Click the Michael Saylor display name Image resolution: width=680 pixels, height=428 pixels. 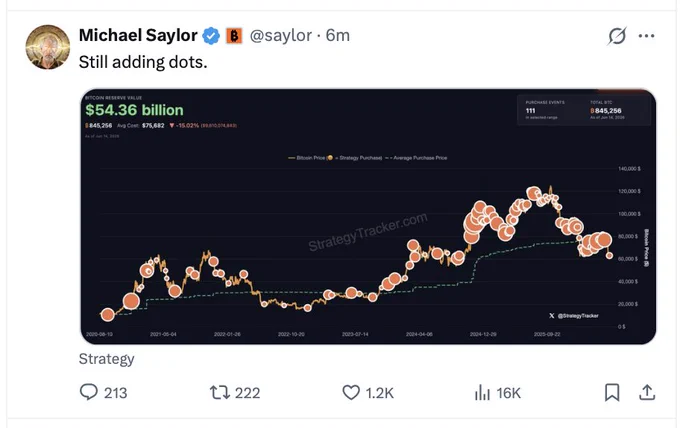pyautogui.click(x=138, y=35)
